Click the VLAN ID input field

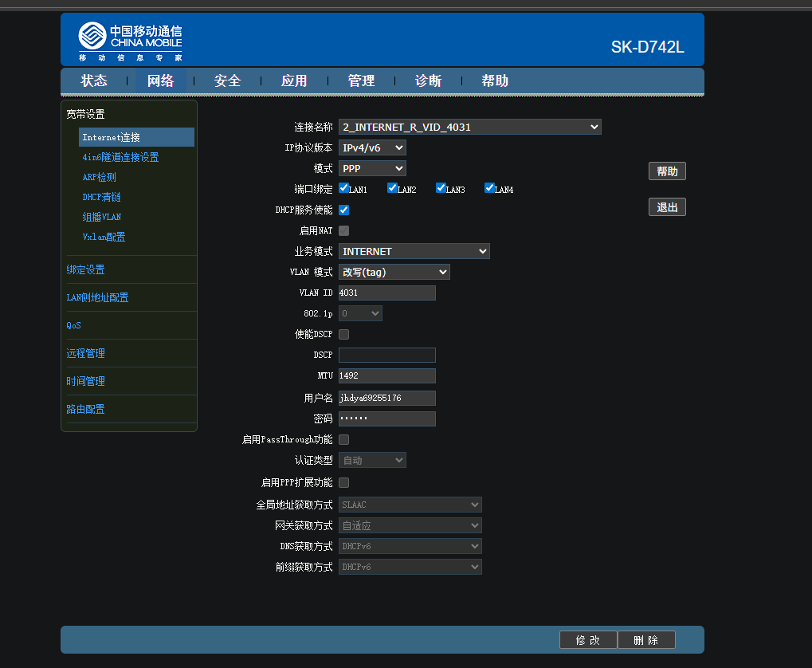coord(386,293)
